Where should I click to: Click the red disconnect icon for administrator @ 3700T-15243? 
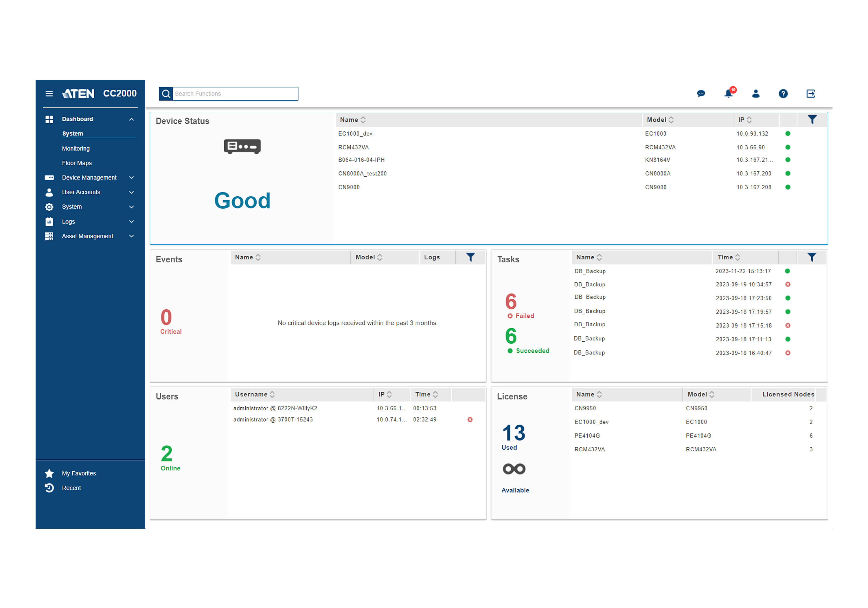(470, 420)
